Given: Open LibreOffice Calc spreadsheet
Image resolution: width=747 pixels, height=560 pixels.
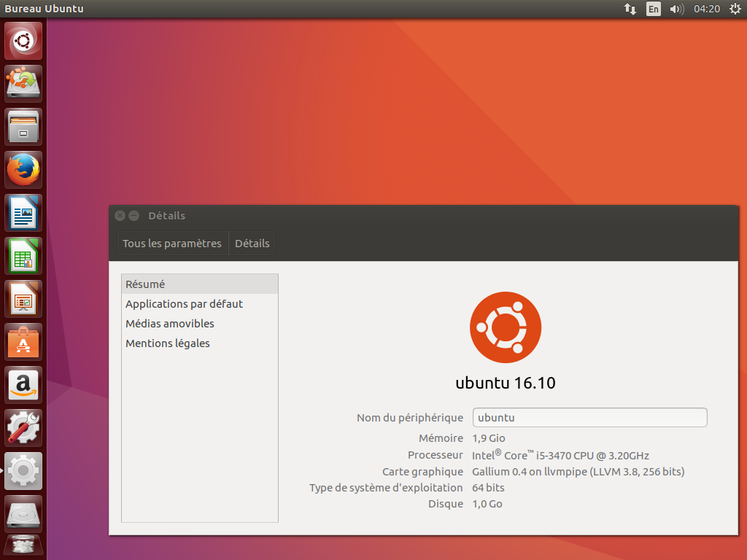Looking at the screenshot, I should 23,256.
